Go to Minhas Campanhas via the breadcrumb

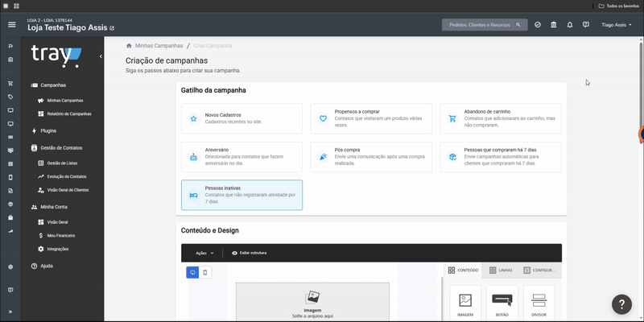pos(158,46)
